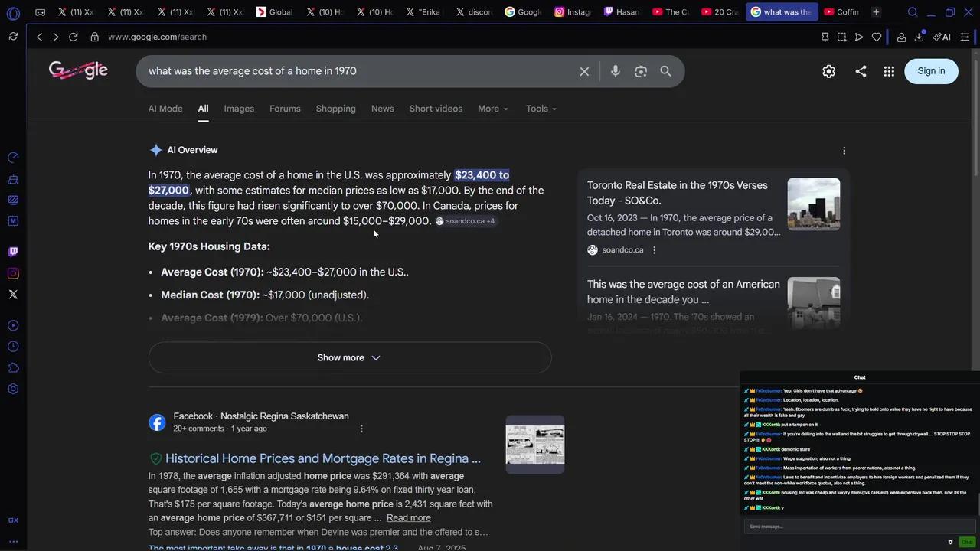Open the downloads icon in toolbar
Image resolution: width=980 pixels, height=551 pixels.
click(919, 37)
